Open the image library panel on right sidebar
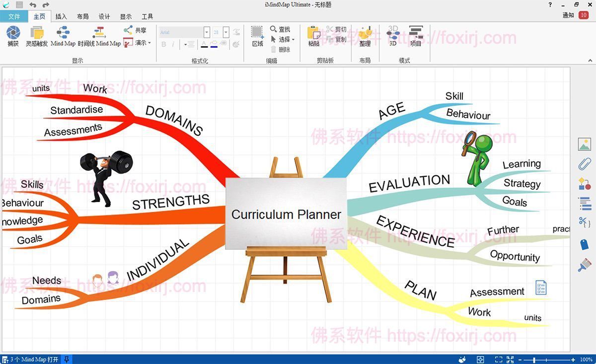 click(x=585, y=145)
